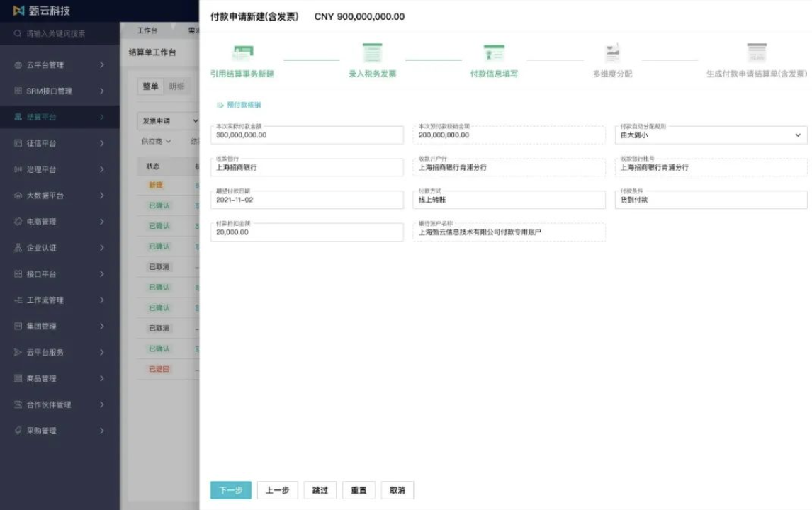
Task: Click the 已退回 status in the list
Action: pos(159,369)
